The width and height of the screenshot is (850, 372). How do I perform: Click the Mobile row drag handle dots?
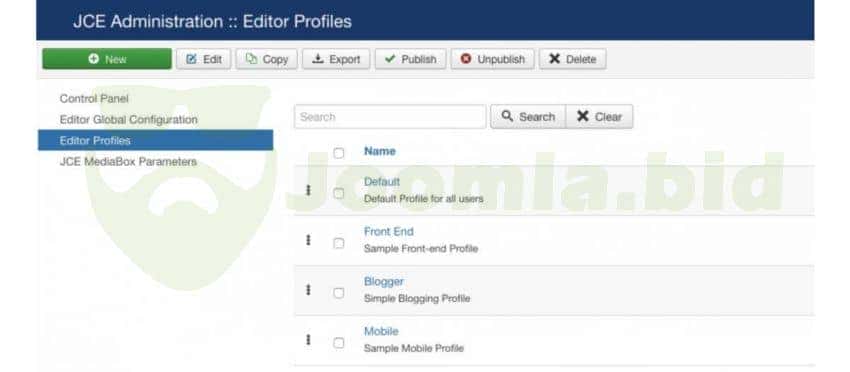[x=308, y=340]
